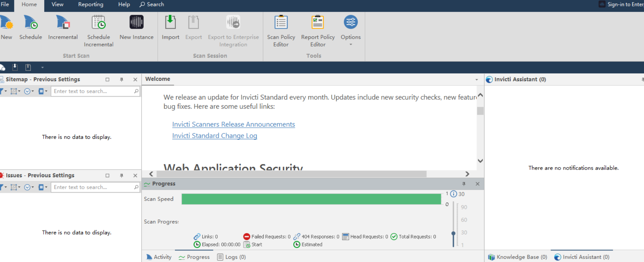Open the Knowledge Base (0) tab
Screen dimensions: 644x262
(x=518, y=257)
